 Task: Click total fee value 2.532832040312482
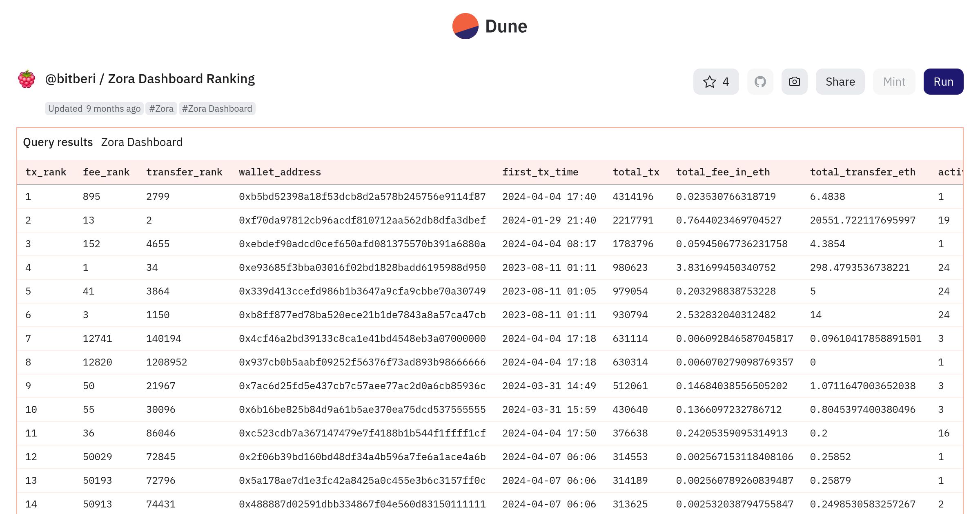[726, 315]
